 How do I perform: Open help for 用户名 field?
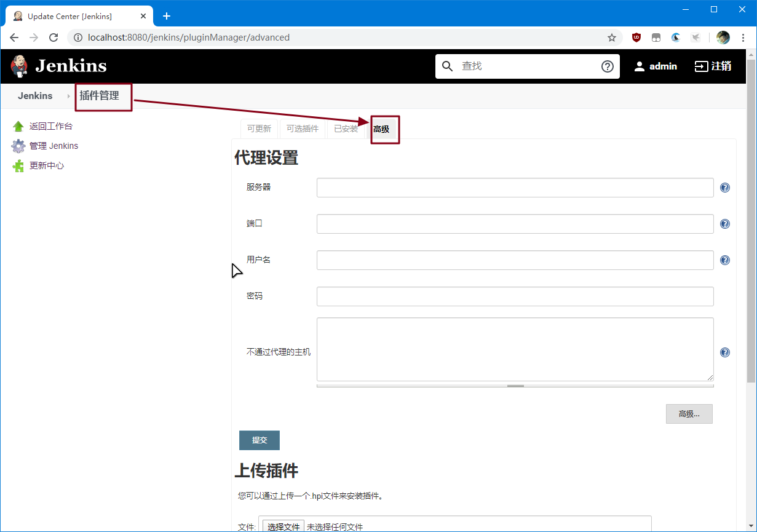coord(725,260)
